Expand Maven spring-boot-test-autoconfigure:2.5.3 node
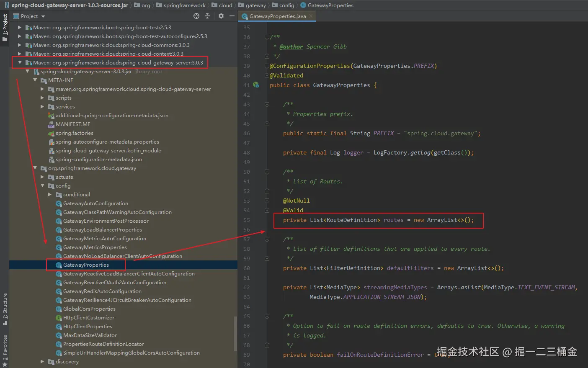Viewport: 588px width, 368px height. point(19,36)
